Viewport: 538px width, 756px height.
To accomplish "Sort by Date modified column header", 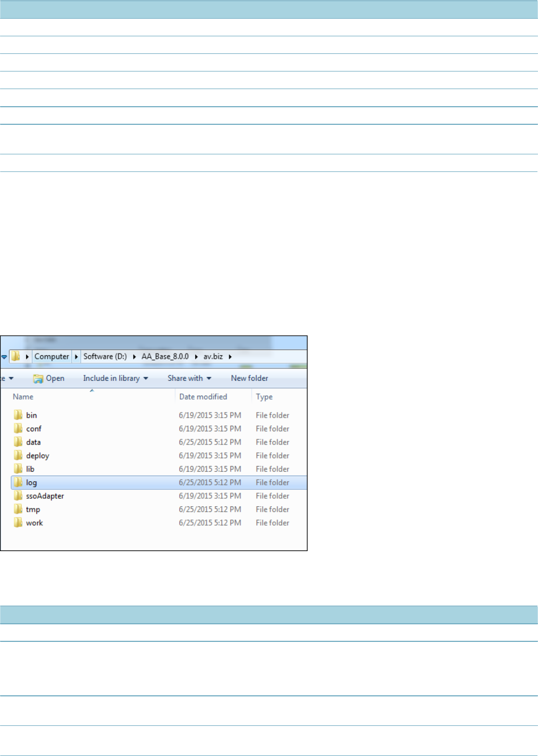I will pos(203,397).
